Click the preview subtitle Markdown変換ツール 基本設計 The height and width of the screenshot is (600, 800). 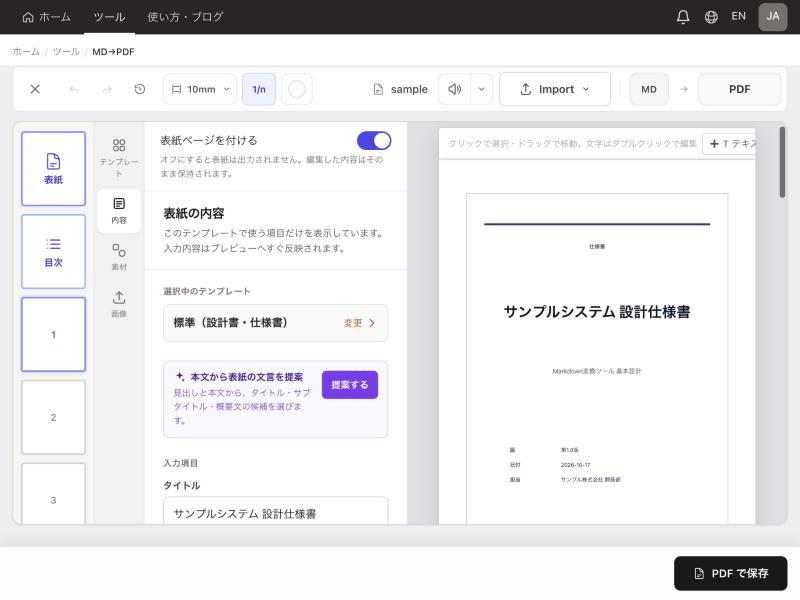click(x=596, y=371)
